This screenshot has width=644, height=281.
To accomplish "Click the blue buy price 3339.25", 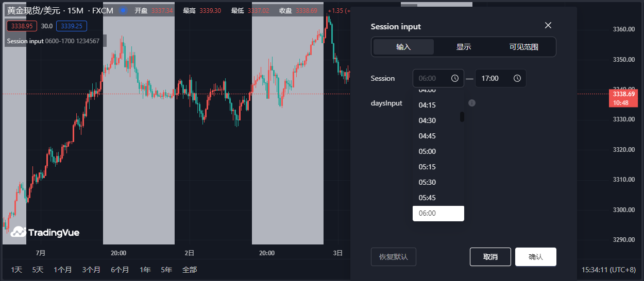I will pos(71,26).
